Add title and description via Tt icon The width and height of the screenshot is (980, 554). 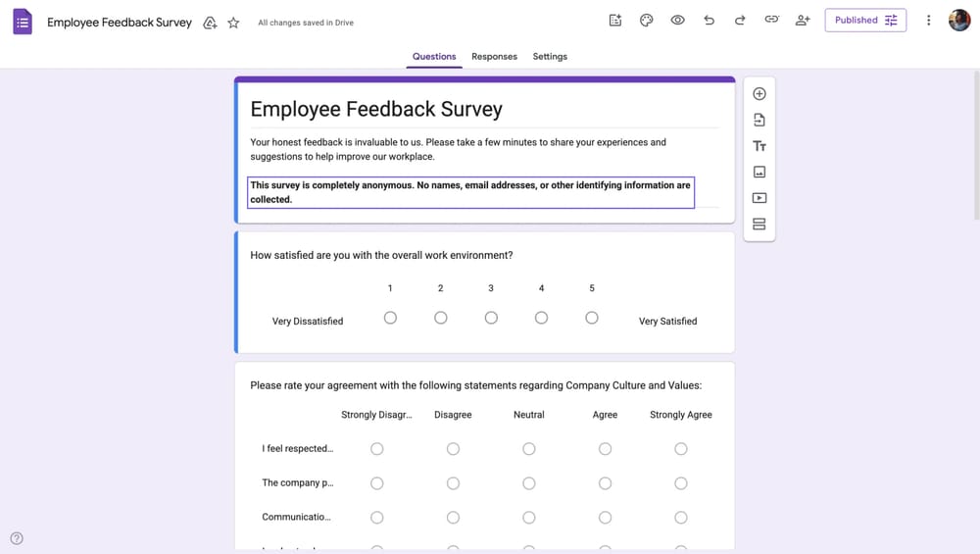pyautogui.click(x=759, y=146)
